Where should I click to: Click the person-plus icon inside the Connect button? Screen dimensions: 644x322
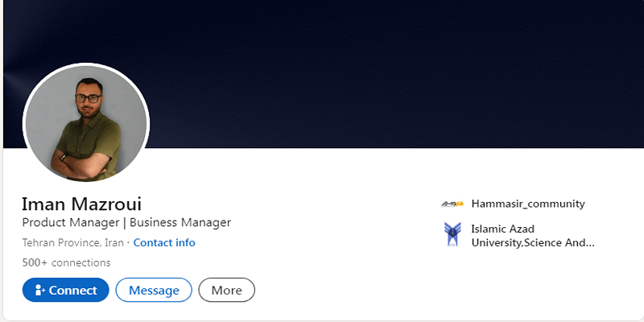[x=39, y=291]
